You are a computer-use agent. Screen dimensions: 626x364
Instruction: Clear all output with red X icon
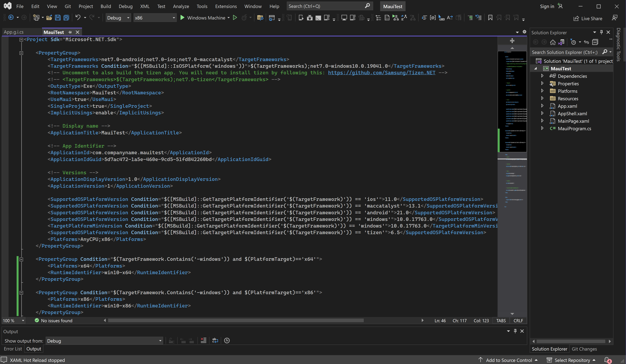coord(203,340)
